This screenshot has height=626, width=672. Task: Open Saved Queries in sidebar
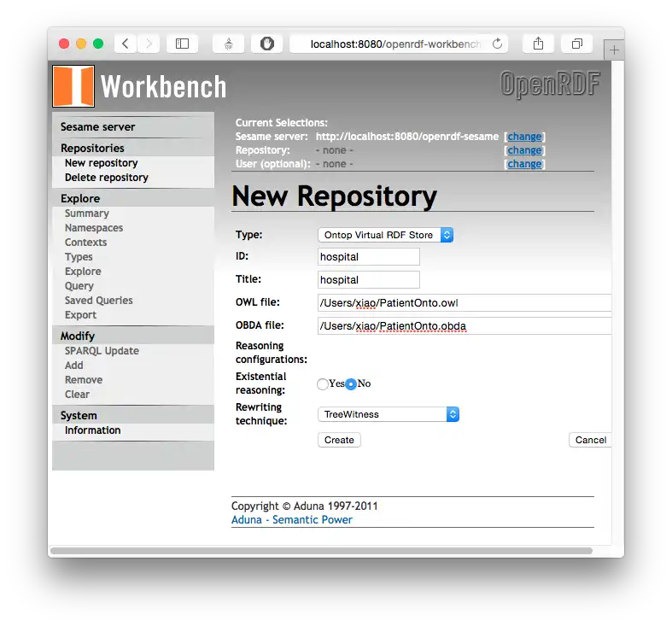(98, 301)
